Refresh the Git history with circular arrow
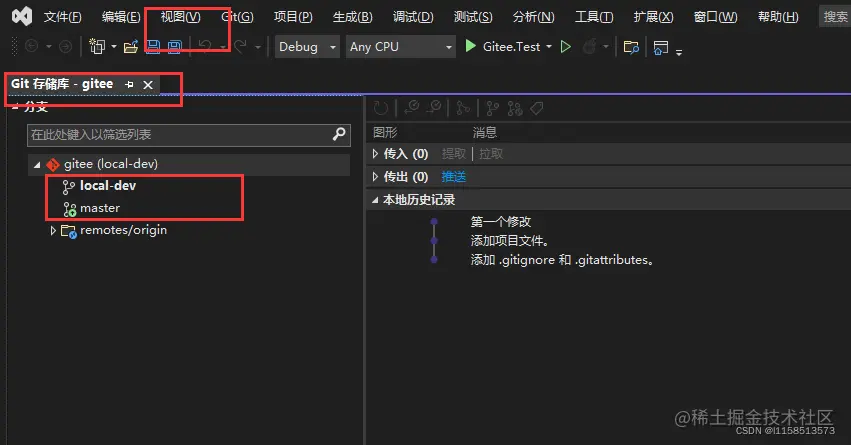Image resolution: width=851 pixels, height=445 pixels. [x=381, y=108]
